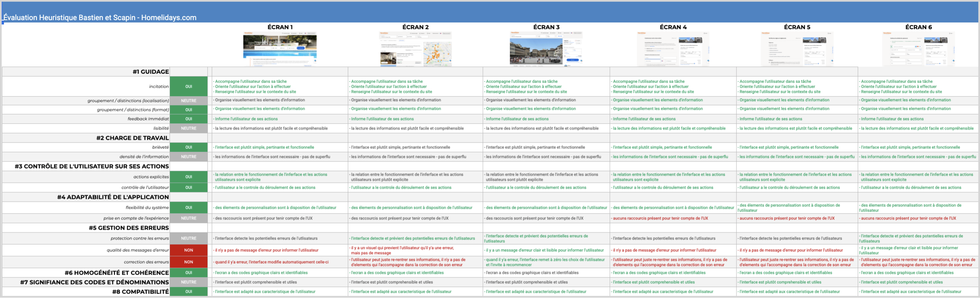The height and width of the screenshot is (298, 980).
Task: Click the 'brièveté' row label
Action: (x=160, y=147)
